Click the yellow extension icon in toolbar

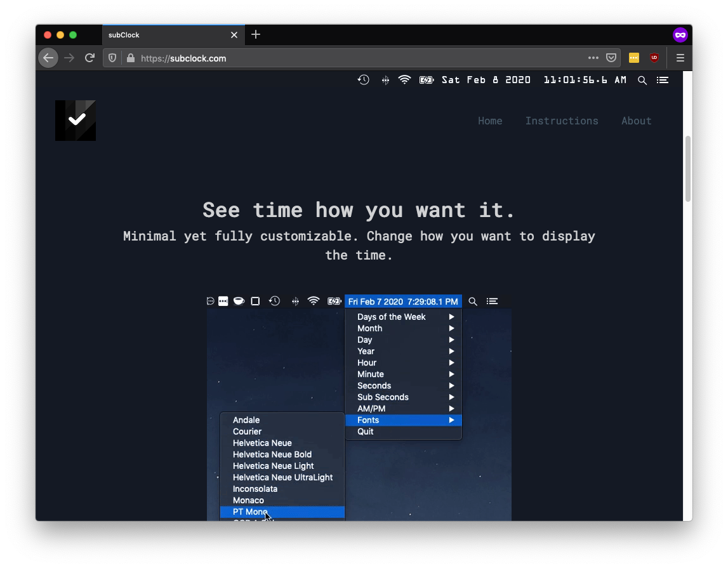pos(634,58)
